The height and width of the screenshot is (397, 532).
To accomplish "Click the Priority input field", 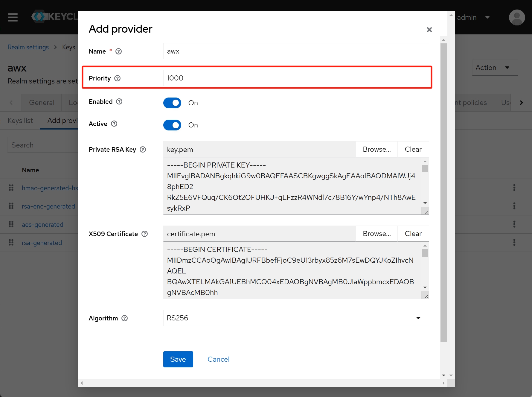I will (296, 78).
